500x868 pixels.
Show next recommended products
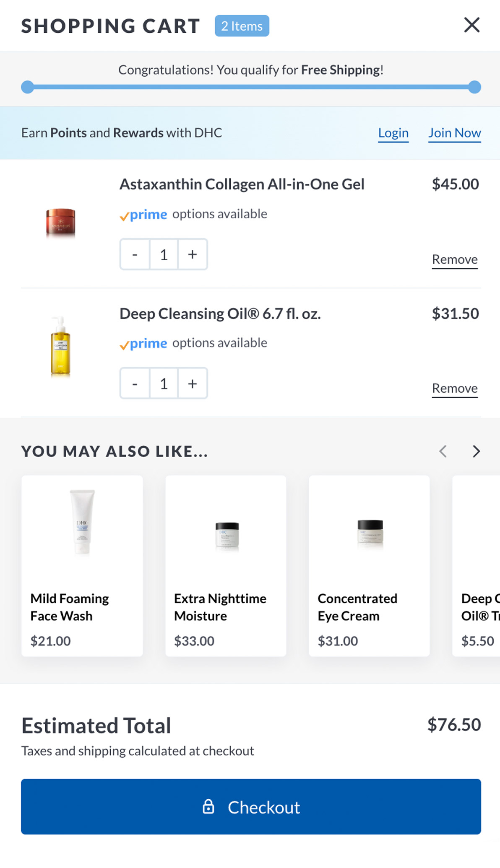(x=476, y=451)
